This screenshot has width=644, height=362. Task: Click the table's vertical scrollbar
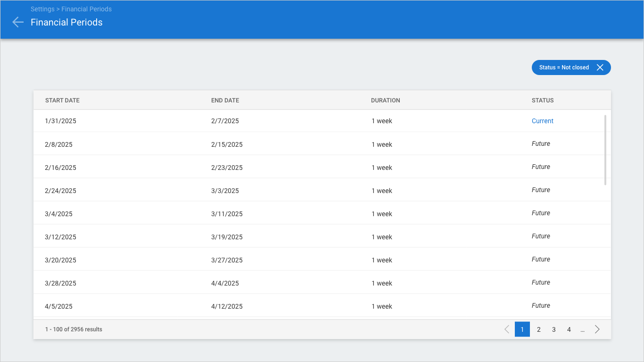pyautogui.click(x=605, y=150)
